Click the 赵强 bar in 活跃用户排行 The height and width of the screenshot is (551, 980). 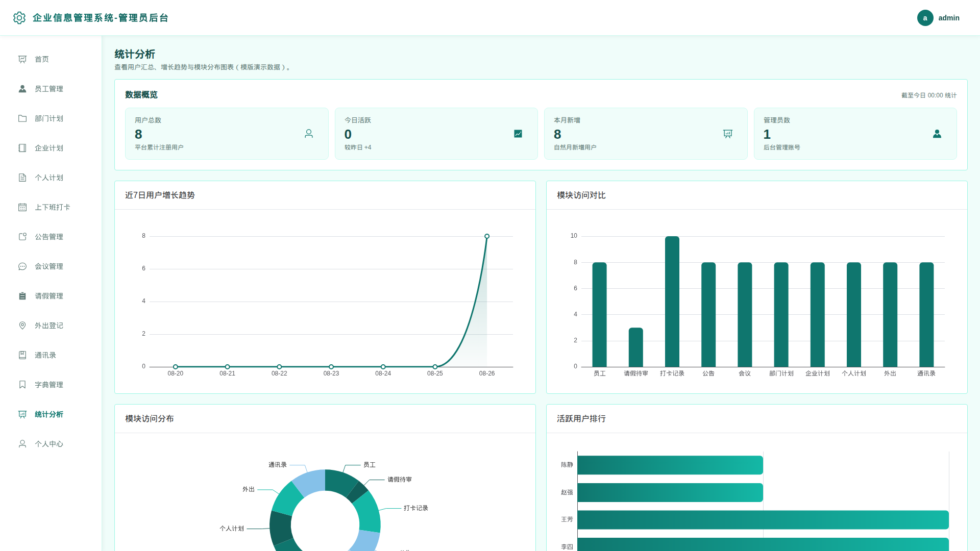pyautogui.click(x=670, y=492)
